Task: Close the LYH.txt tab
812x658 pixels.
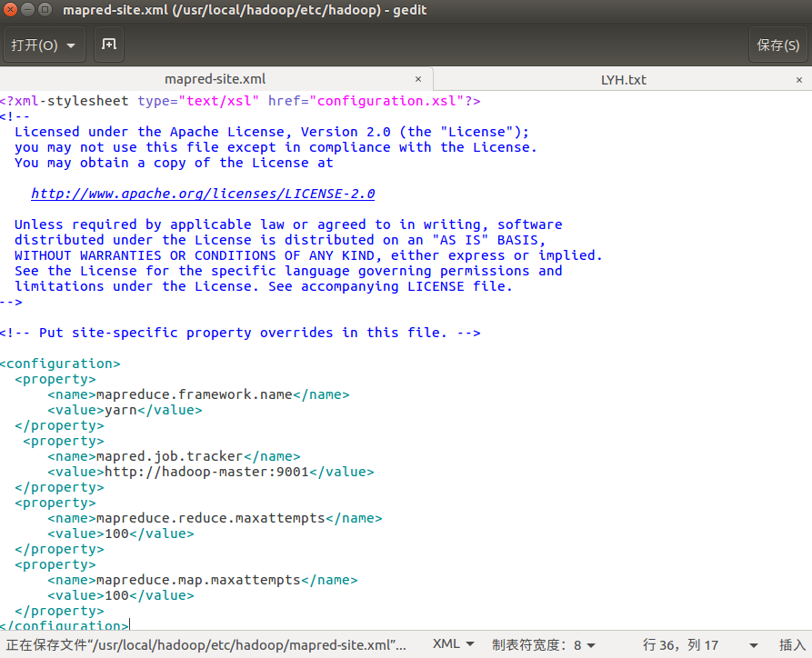Action: point(797,79)
